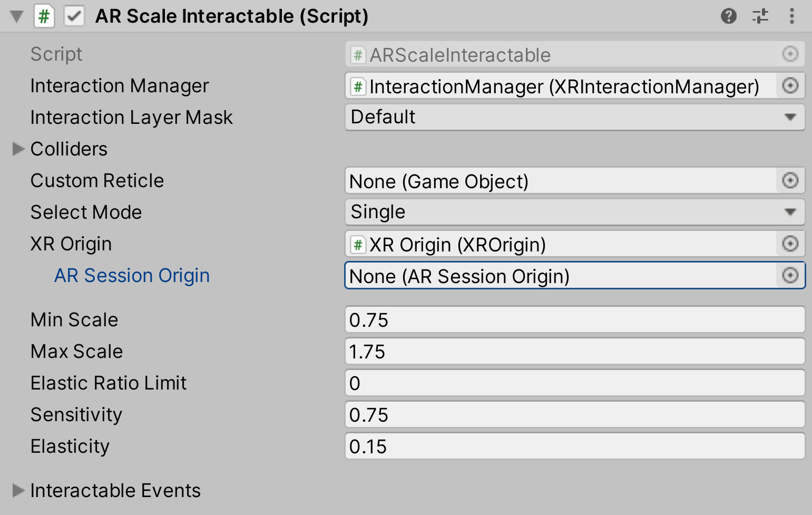Image resolution: width=812 pixels, height=515 pixels.
Task: Open the component presets icon
Action: pos(760,16)
